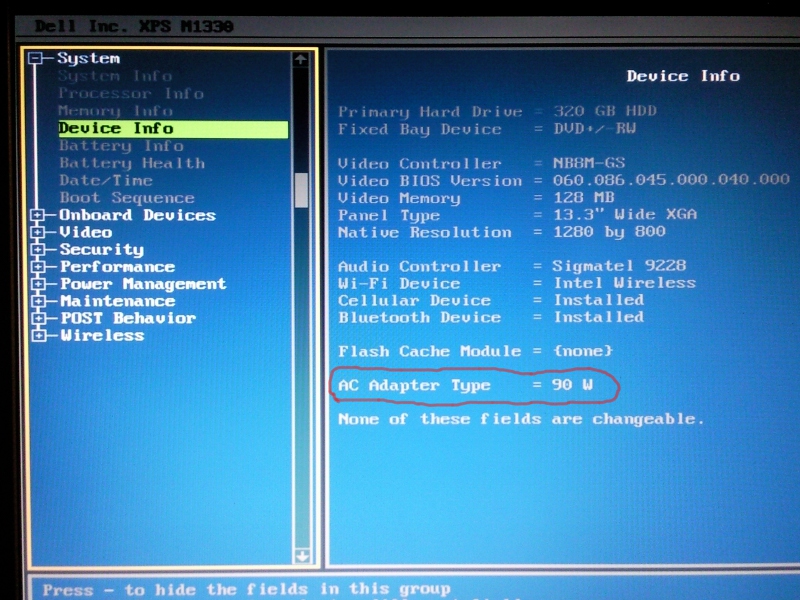This screenshot has height=600, width=800.
Task: Click the scroll up arrow in tree panel
Action: click(x=301, y=60)
